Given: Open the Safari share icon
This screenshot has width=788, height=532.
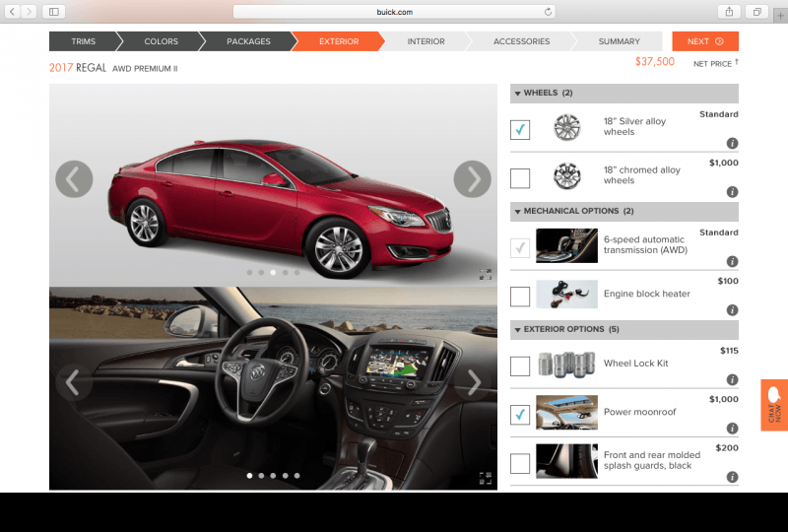Looking at the screenshot, I should (729, 12).
